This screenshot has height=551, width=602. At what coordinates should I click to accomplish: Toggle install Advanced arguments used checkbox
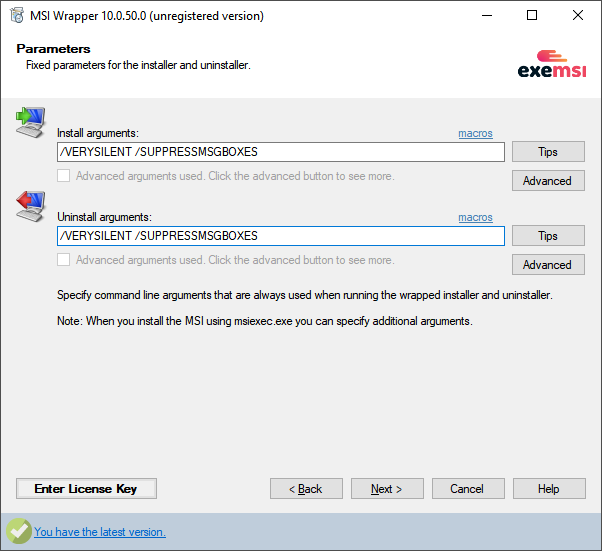click(64, 176)
